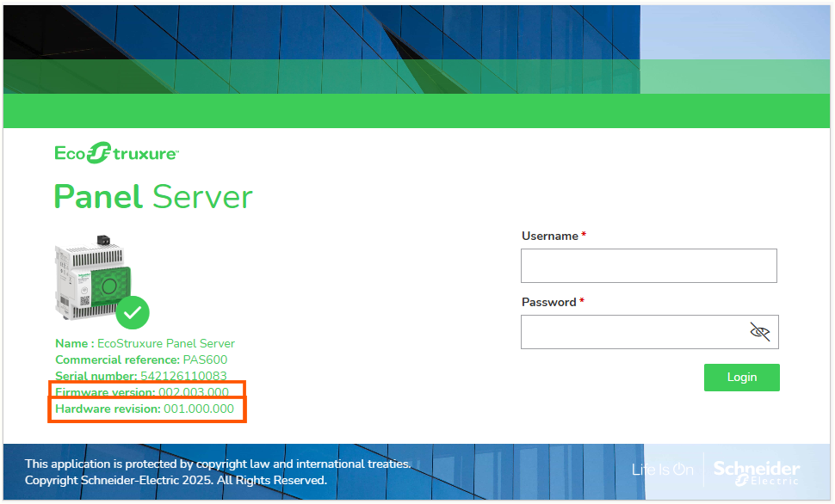Screen dimensions: 835x504
Task: Click the EcoStruxure logo
Action: point(116,153)
